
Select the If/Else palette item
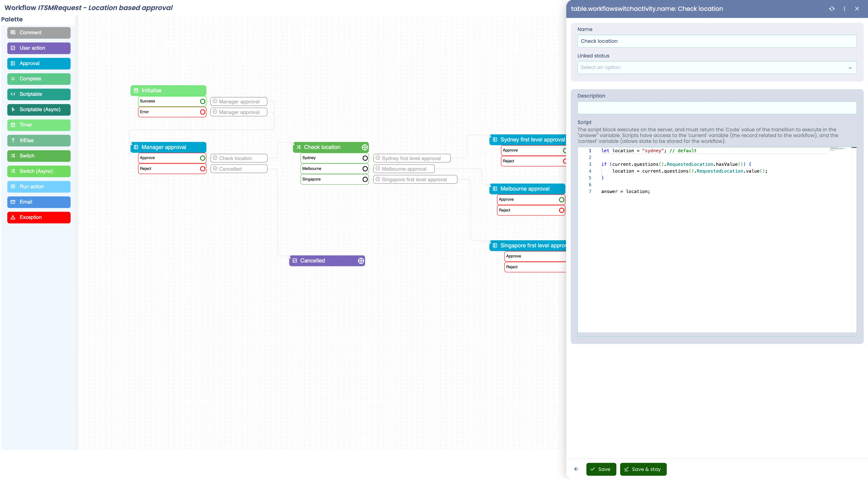click(x=39, y=141)
